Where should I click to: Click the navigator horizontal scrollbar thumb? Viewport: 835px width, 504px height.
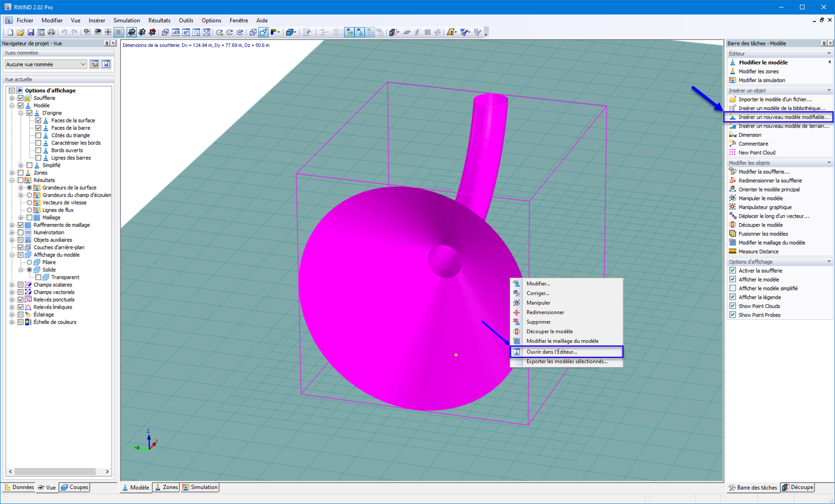(x=55, y=471)
